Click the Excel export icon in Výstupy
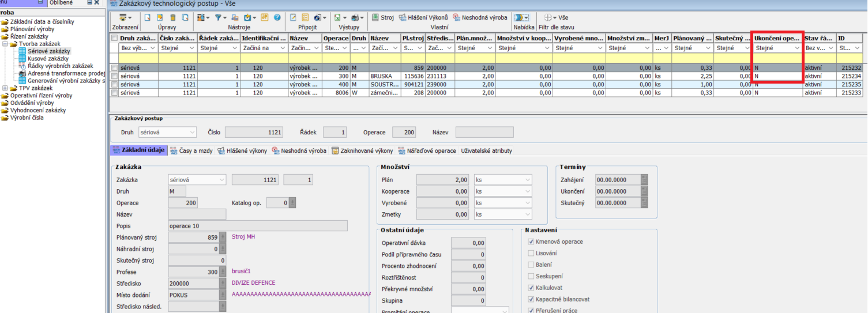The image size is (868, 313). (x=337, y=18)
